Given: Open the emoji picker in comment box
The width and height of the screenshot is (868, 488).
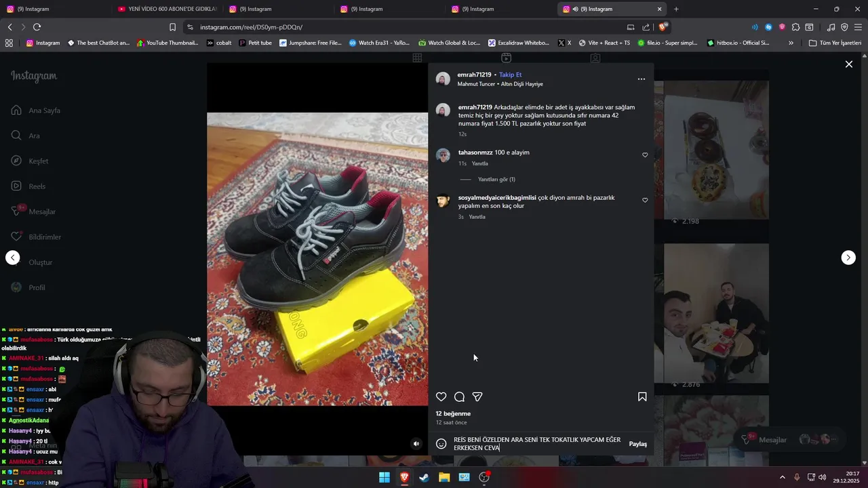Looking at the screenshot, I should tap(441, 444).
